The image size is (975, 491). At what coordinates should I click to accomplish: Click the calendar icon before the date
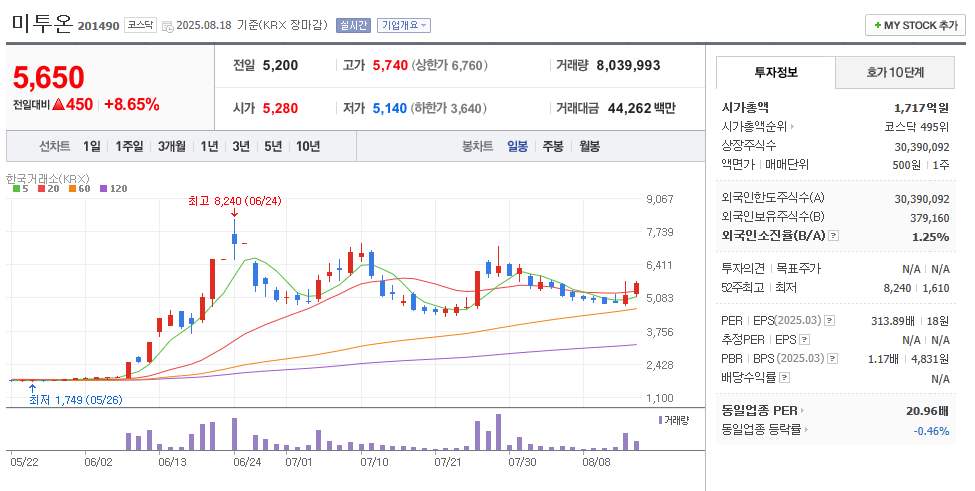click(x=167, y=26)
